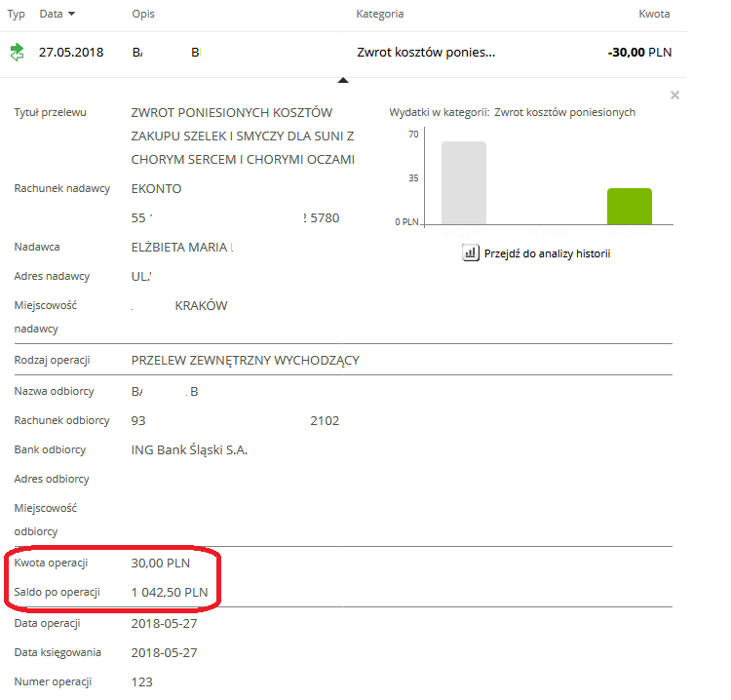This screenshot has height=700, width=731.
Task: Click the Kwota operacji 30,00 PLN value
Action: [161, 564]
